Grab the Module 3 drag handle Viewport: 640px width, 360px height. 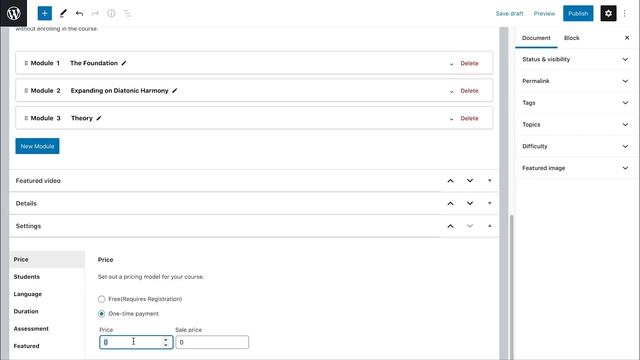point(26,118)
